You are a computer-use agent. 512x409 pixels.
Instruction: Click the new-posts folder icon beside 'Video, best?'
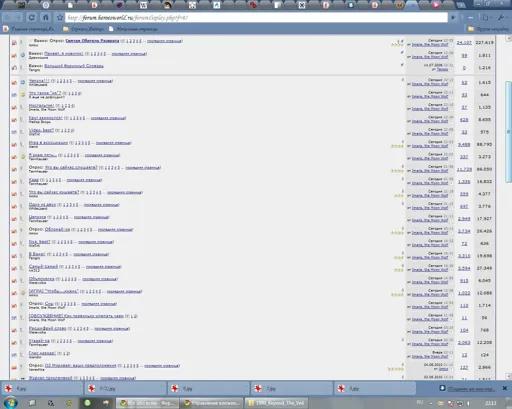14,132
